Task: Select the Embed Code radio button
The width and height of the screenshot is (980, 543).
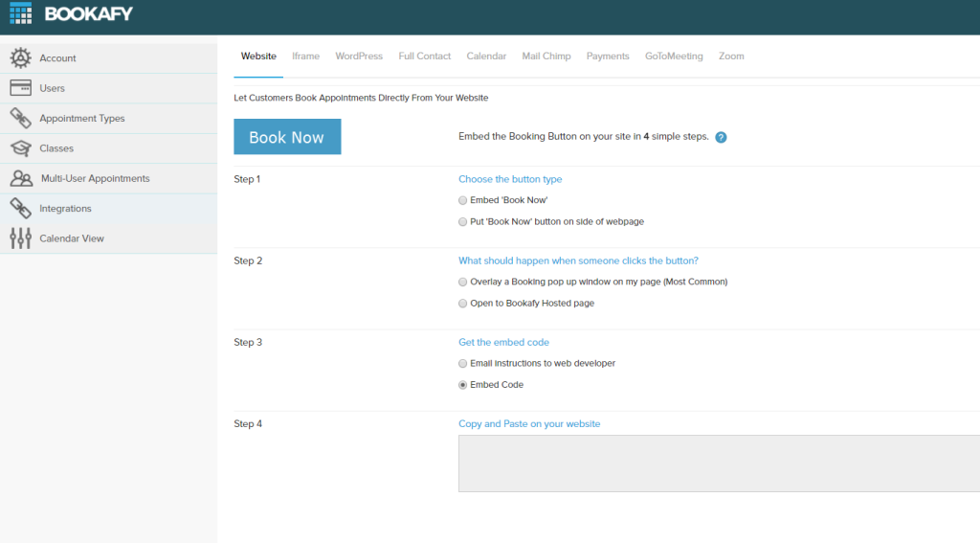Action: 462,385
